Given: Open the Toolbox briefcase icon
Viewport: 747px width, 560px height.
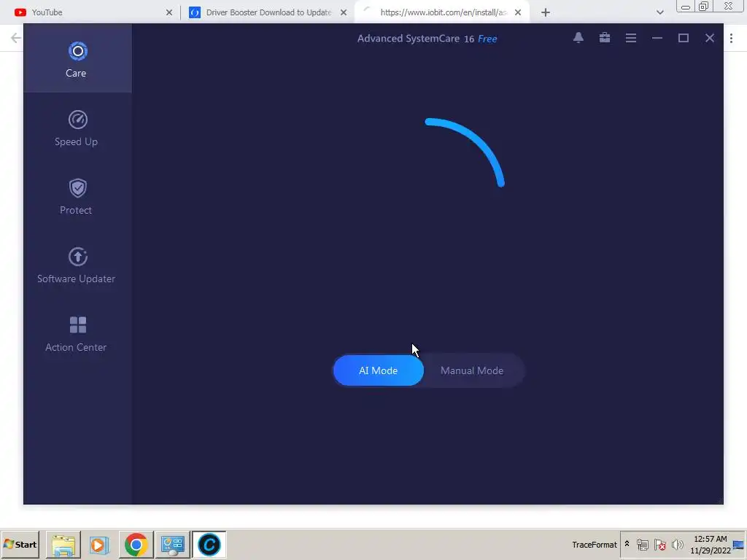Looking at the screenshot, I should point(605,38).
